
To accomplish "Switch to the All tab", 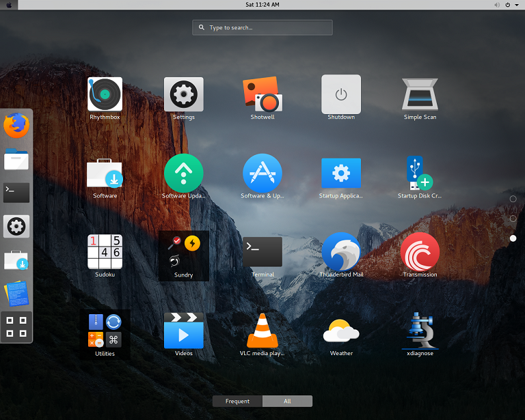I will pyautogui.click(x=287, y=401).
